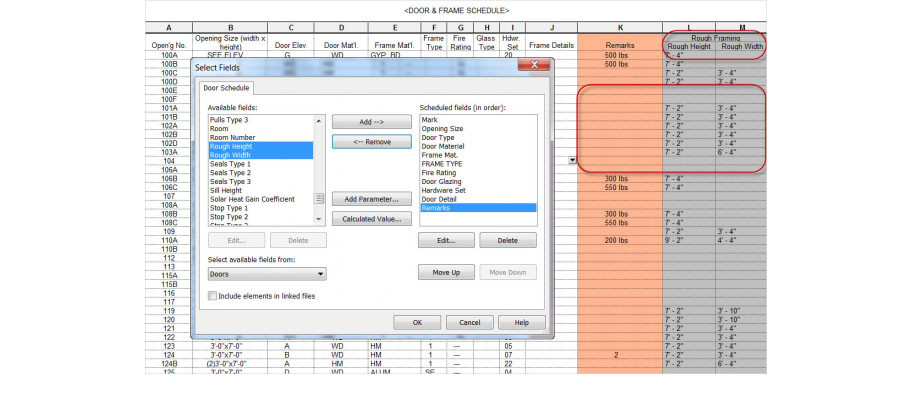
Task: Open Help for Select Fields
Action: pyautogui.click(x=522, y=322)
